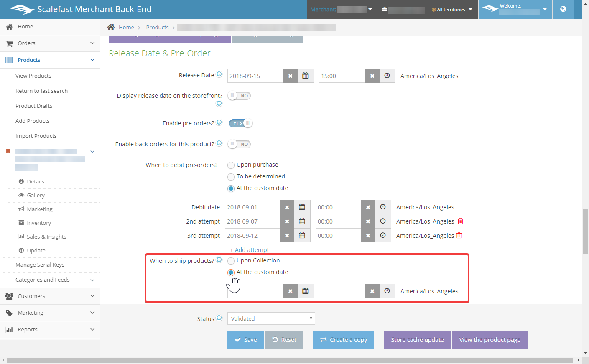
Task: Click the ship custom date input field
Action: click(255, 291)
